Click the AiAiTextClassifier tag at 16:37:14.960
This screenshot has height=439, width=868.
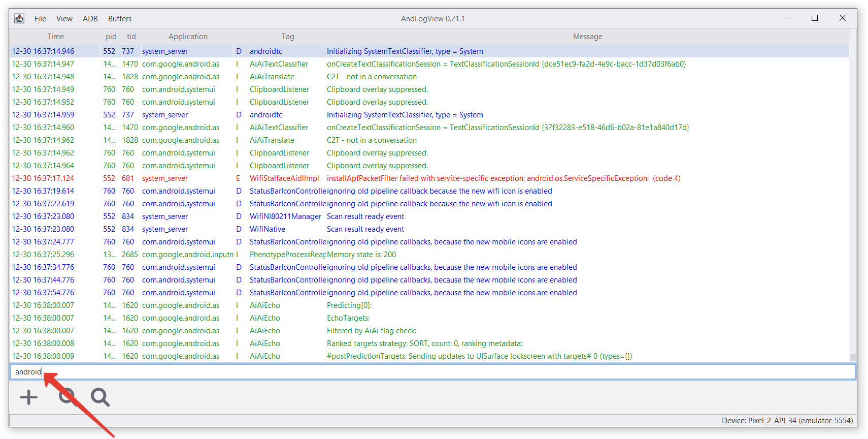279,128
